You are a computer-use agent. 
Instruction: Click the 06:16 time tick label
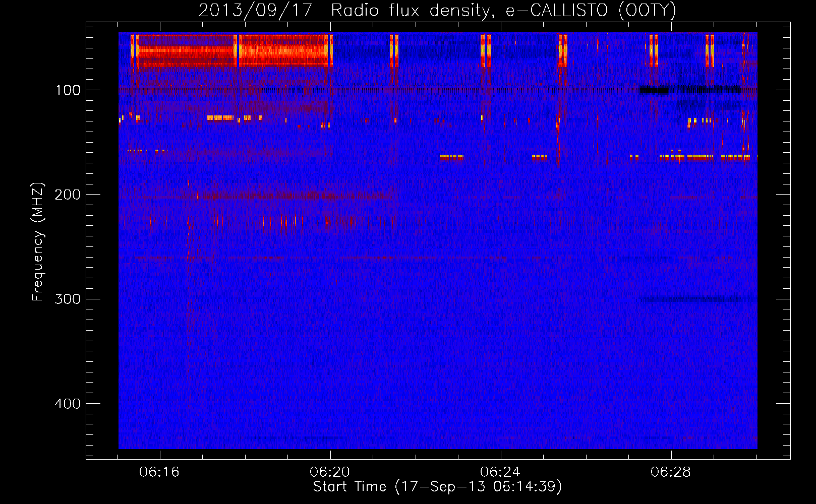[159, 472]
